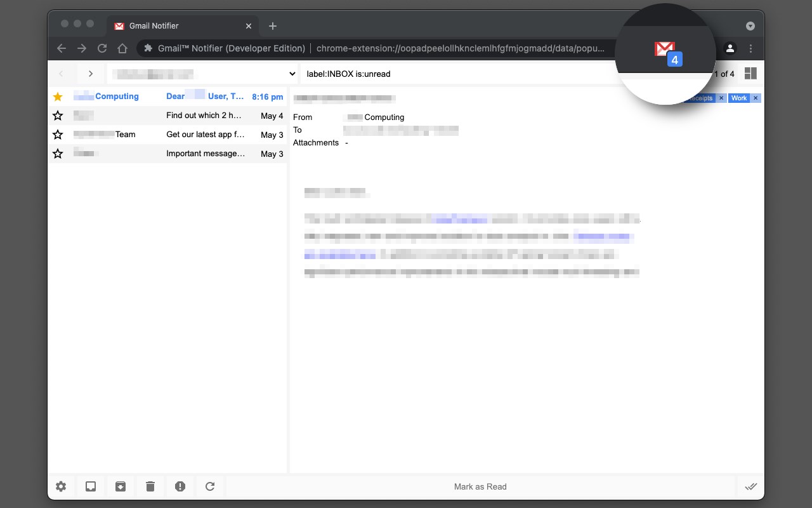Remove the Work label tag
Viewport: 812px width, 508px height.
pos(756,98)
